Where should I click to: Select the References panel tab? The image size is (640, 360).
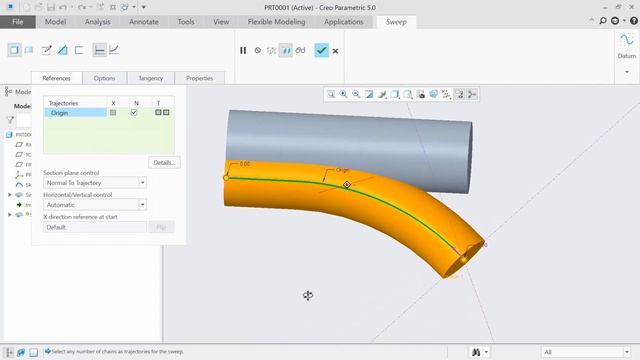(56, 78)
